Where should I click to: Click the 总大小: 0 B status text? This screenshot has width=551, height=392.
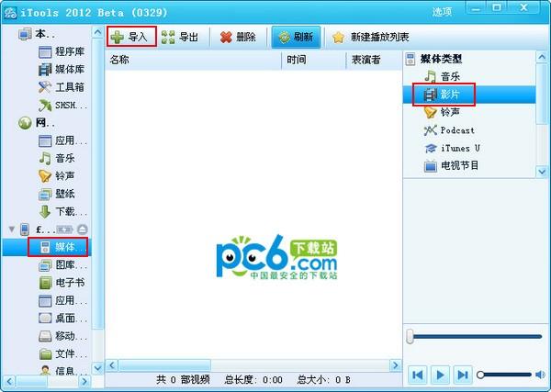click(323, 380)
